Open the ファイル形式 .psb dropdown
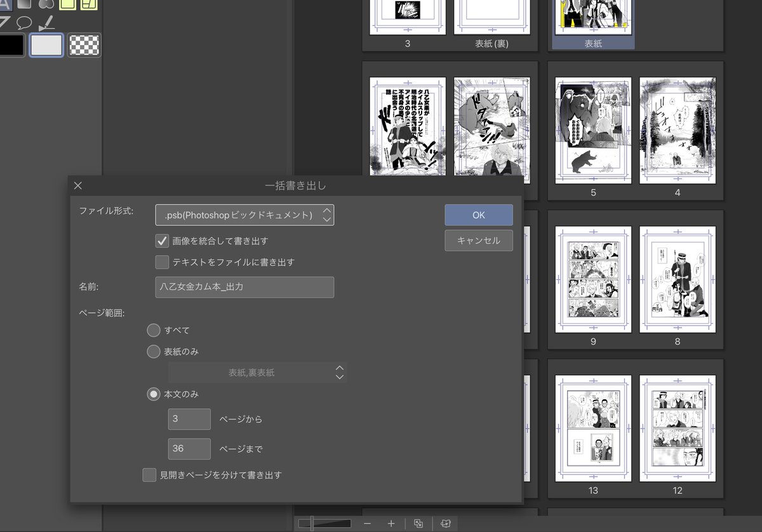This screenshot has height=532, width=762. [244, 215]
